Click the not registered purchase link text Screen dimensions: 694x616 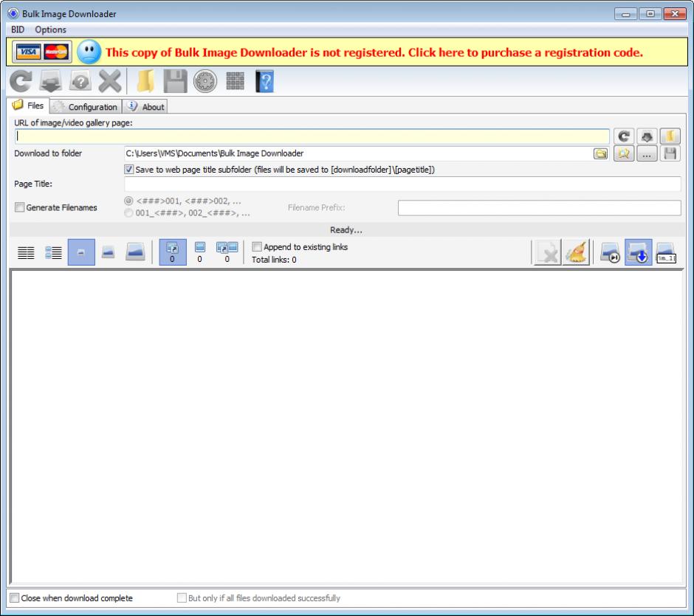point(374,52)
